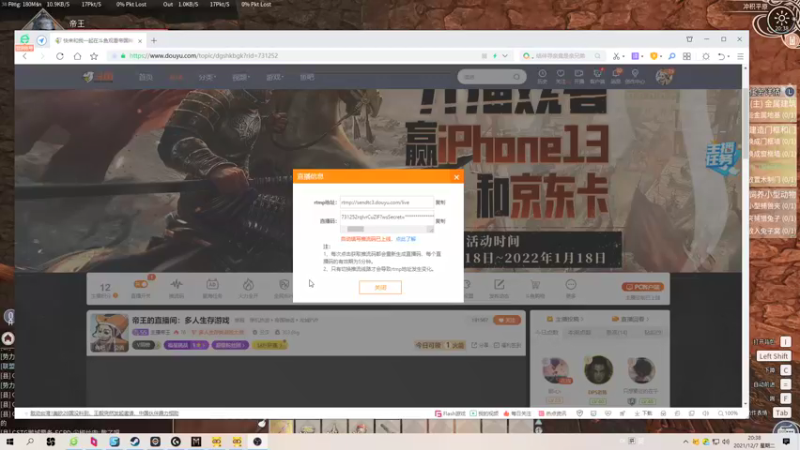Click the orange PC client button
The image size is (800, 450).
pos(643,287)
